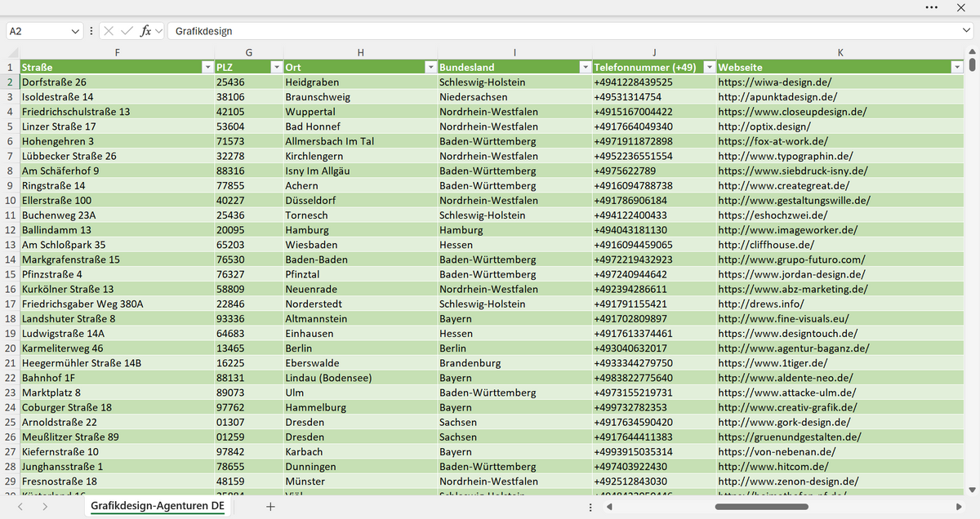Select cell Niedersachsen
This screenshot has width=980, height=519.
tap(514, 97)
